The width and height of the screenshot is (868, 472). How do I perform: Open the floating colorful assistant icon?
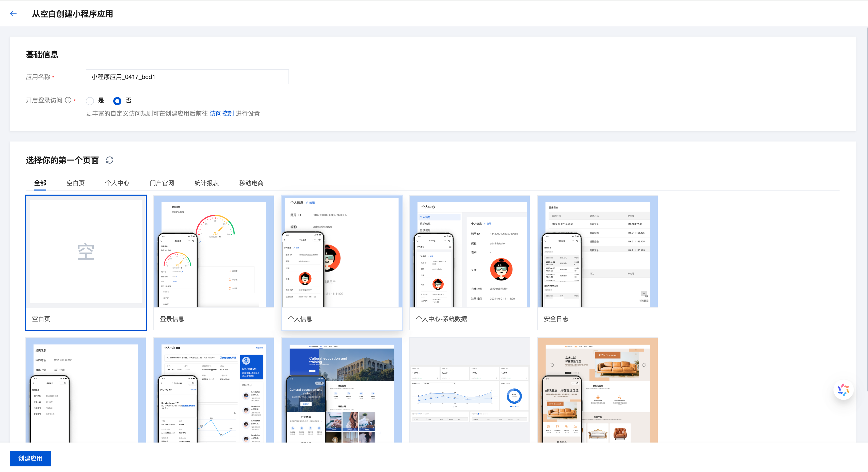coord(843,390)
